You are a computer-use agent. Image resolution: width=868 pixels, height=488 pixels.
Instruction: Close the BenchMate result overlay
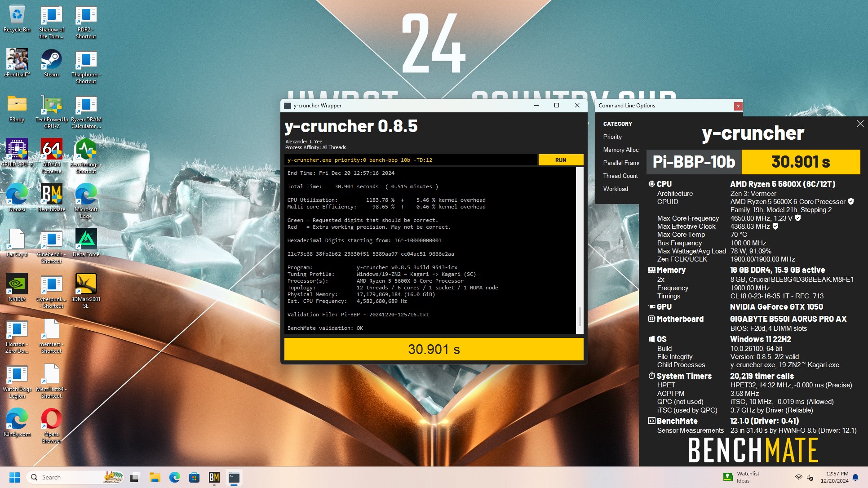pos(860,124)
